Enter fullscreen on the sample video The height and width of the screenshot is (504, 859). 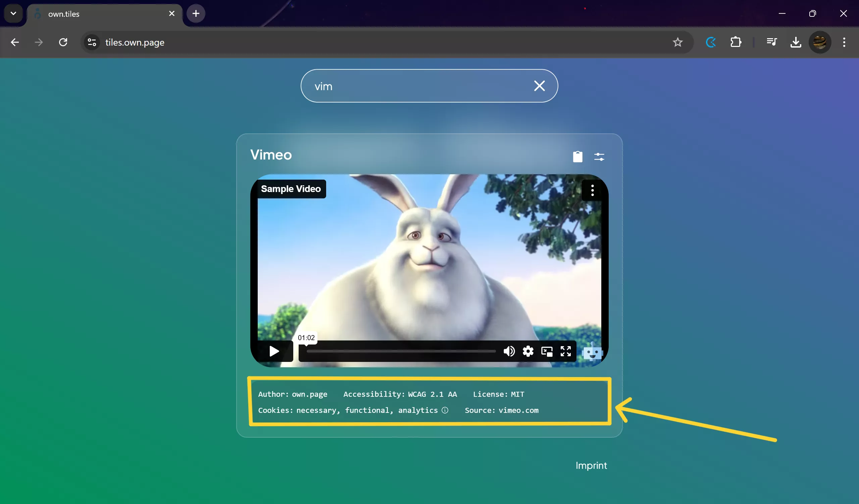coord(565,352)
